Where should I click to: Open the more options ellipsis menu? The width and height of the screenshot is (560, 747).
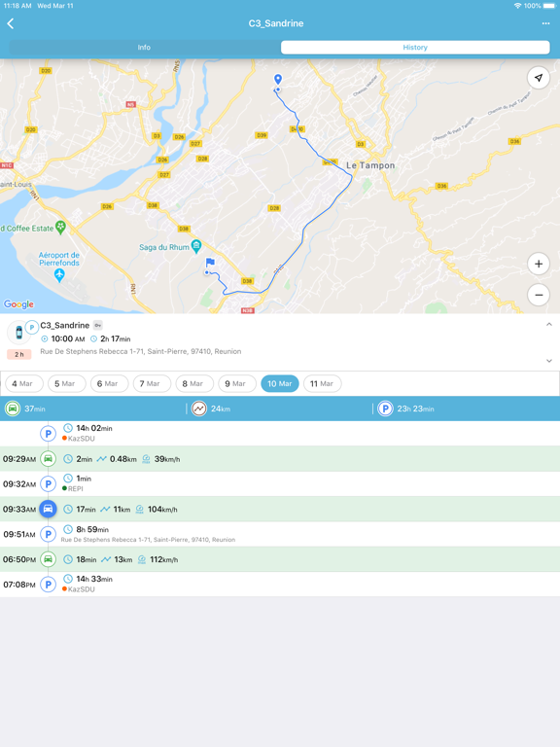545,23
